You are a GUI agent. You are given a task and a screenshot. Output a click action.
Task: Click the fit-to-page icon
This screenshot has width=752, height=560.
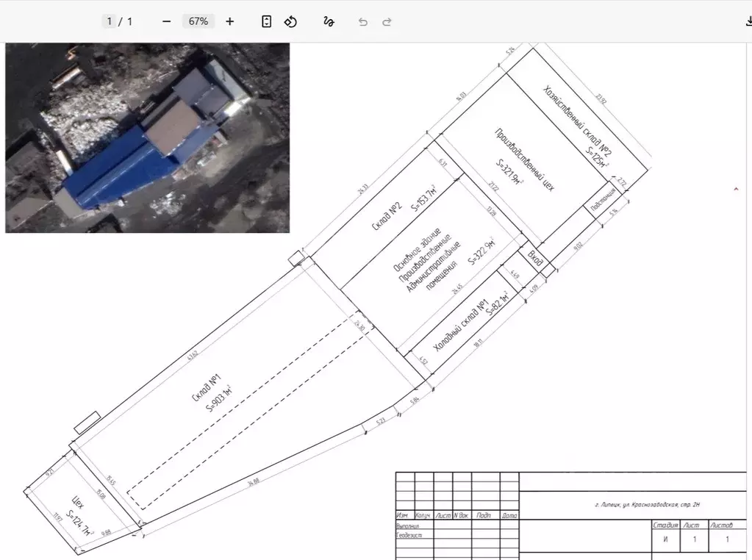pyautogui.click(x=267, y=21)
